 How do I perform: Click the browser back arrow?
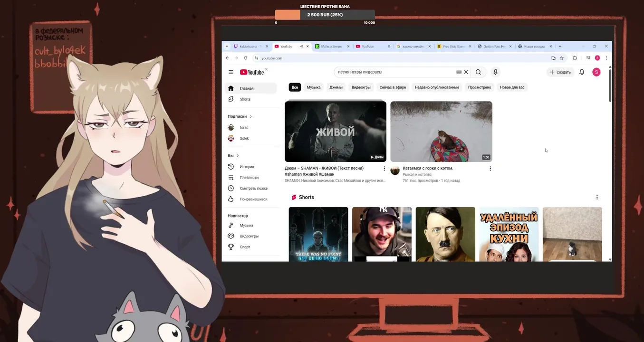227,58
